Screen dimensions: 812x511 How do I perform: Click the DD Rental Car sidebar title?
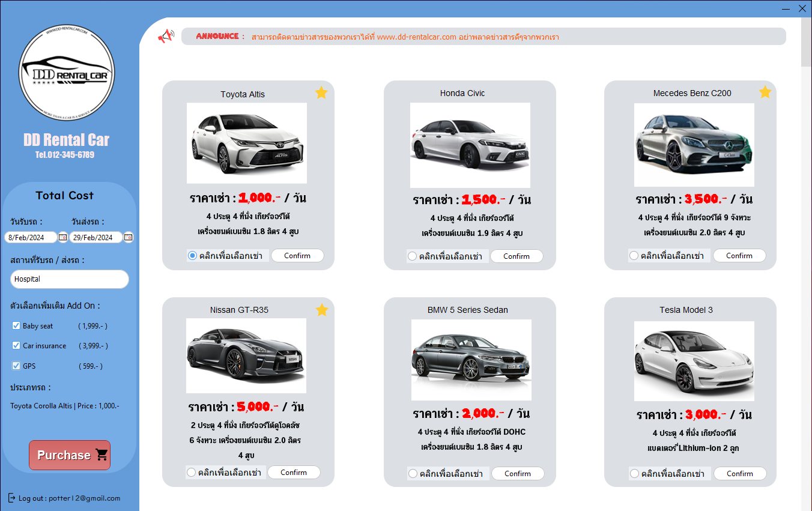coord(66,140)
